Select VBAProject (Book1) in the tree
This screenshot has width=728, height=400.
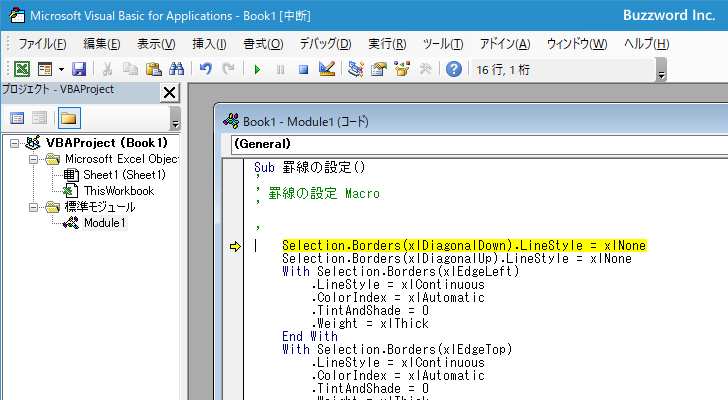pyautogui.click(x=106, y=143)
